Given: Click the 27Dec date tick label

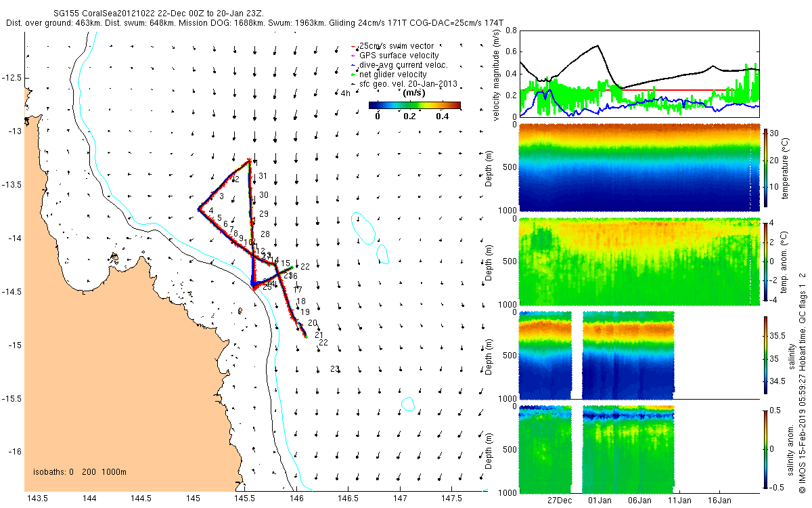Looking at the screenshot, I should click(560, 501).
